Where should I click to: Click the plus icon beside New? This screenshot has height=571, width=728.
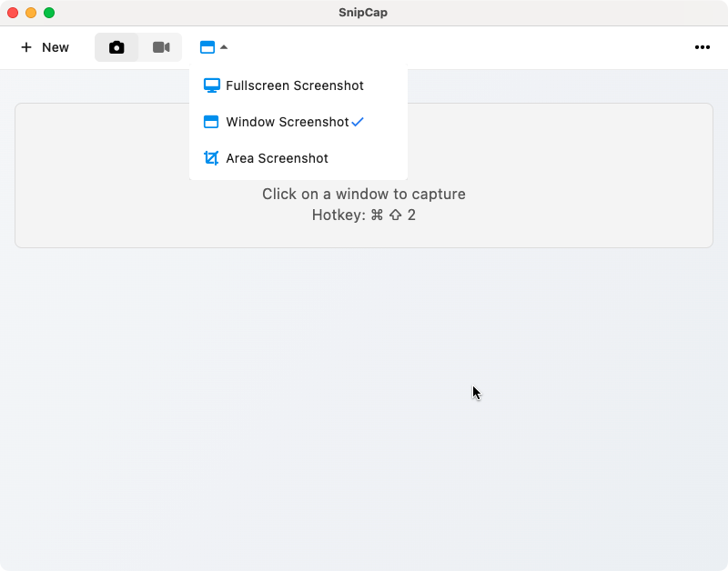pos(26,47)
